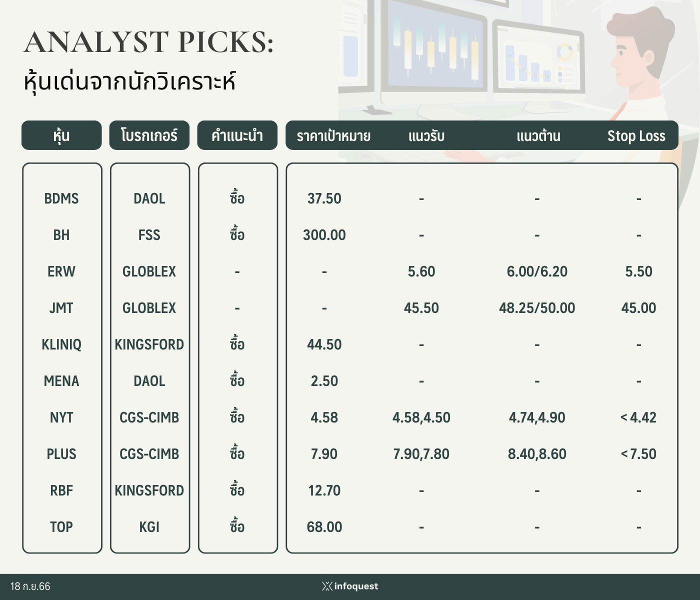The height and width of the screenshot is (600, 700).
Task: Click the หุ้น column header
Action: pos(61,135)
